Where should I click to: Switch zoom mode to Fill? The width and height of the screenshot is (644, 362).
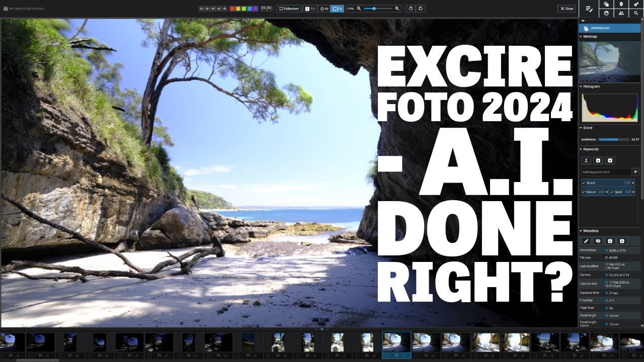pos(337,9)
